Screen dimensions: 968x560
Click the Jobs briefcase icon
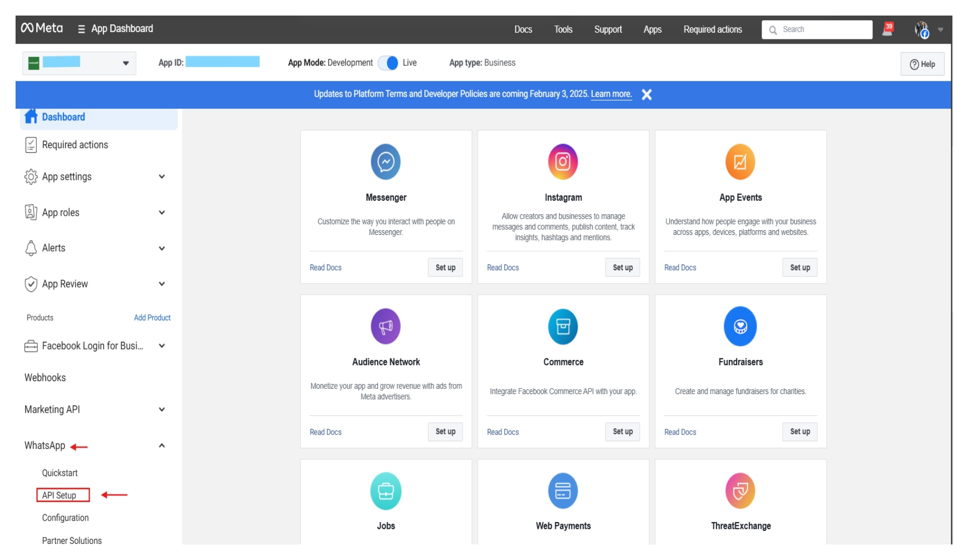tap(385, 491)
